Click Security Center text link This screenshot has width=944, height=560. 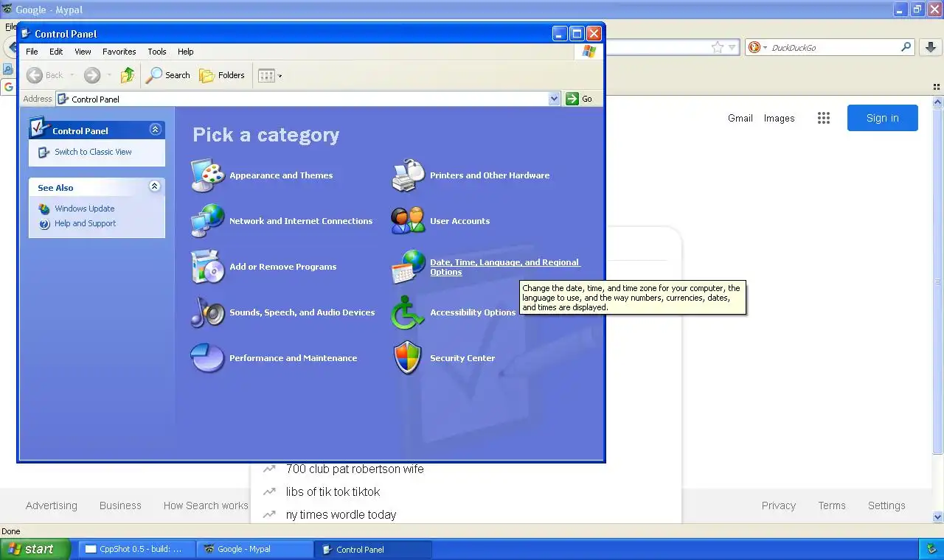click(x=462, y=358)
